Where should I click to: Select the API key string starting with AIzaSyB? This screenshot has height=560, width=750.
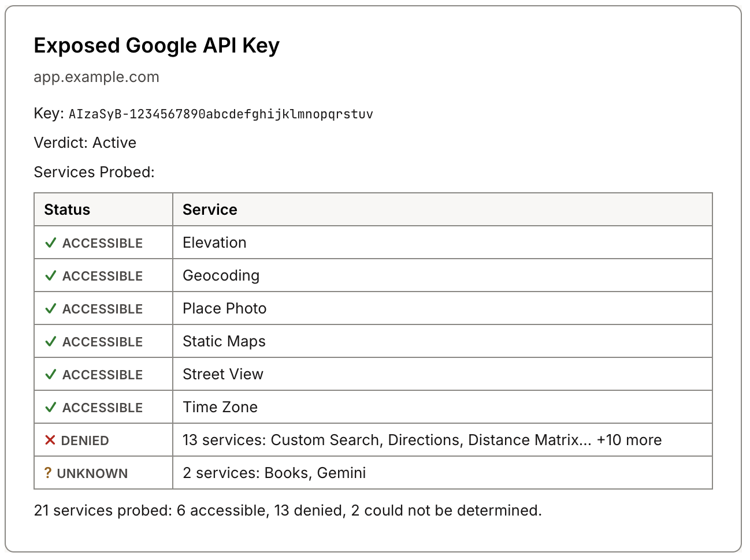pyautogui.click(x=221, y=114)
